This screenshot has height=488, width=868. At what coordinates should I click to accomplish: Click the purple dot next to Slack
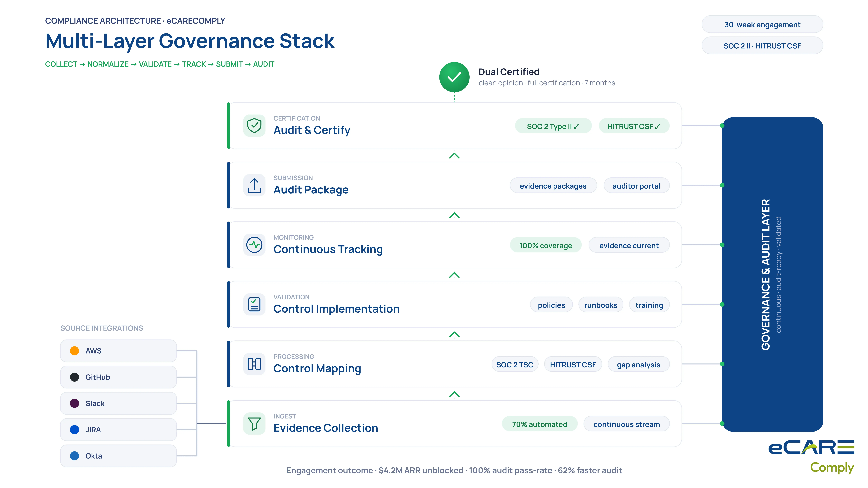[x=74, y=404]
